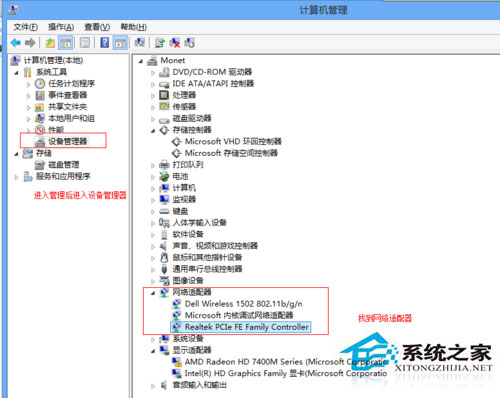
Task: Collapse the 存储控制器 category
Action: tap(153, 131)
